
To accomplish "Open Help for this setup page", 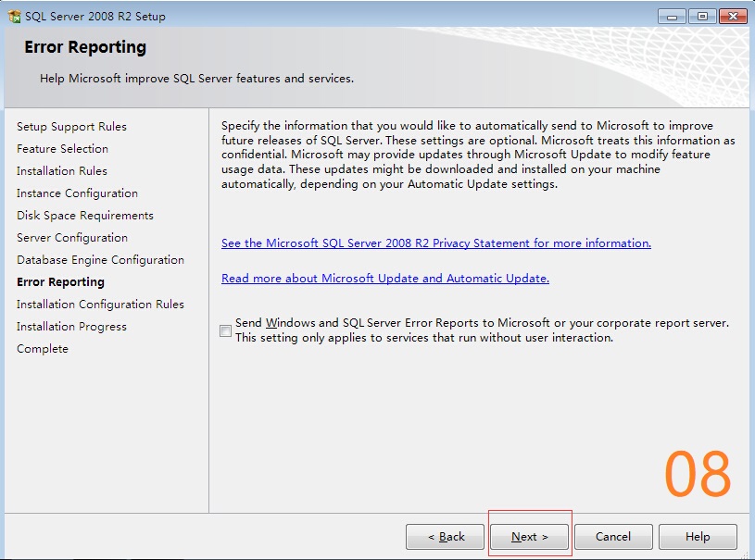I will [x=698, y=537].
